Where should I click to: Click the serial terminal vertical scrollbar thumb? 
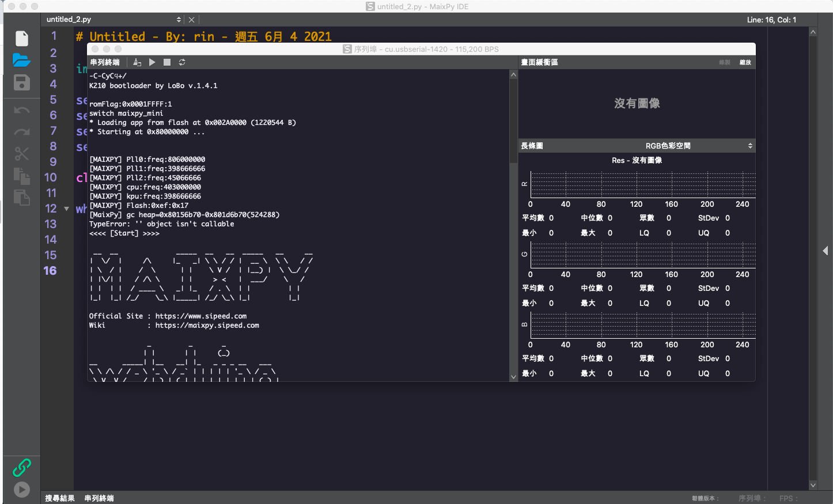513,121
